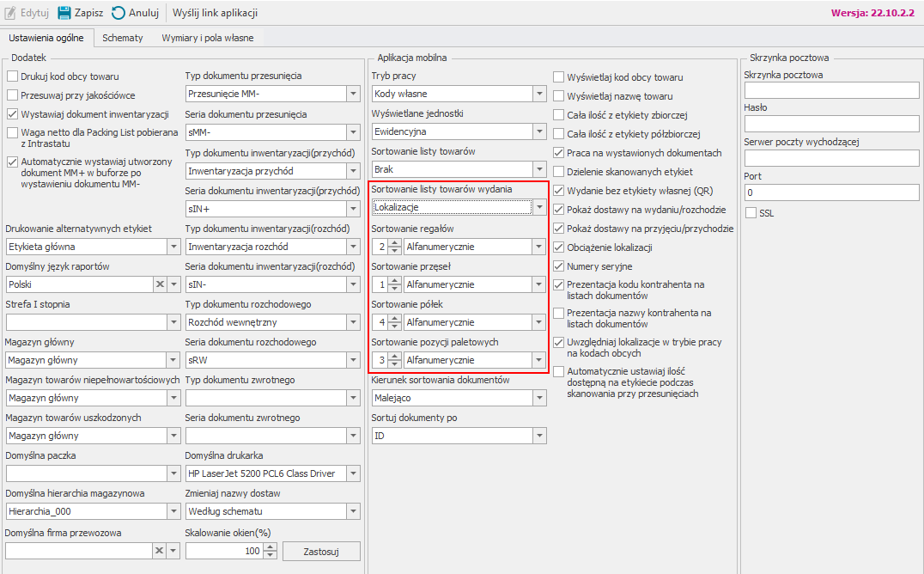The height and width of the screenshot is (574, 924).
Task: Clear the Domyślna firma przewozowa with X
Action: 159,550
